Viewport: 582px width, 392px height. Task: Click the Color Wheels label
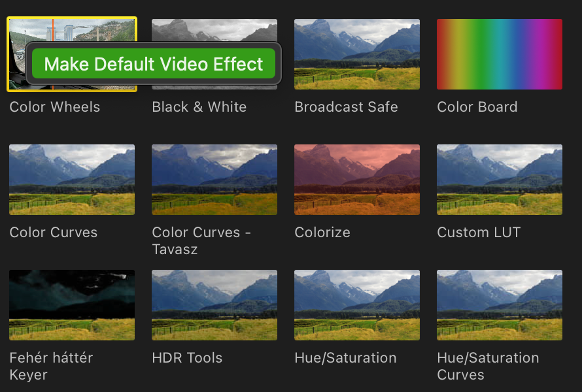pos(54,106)
